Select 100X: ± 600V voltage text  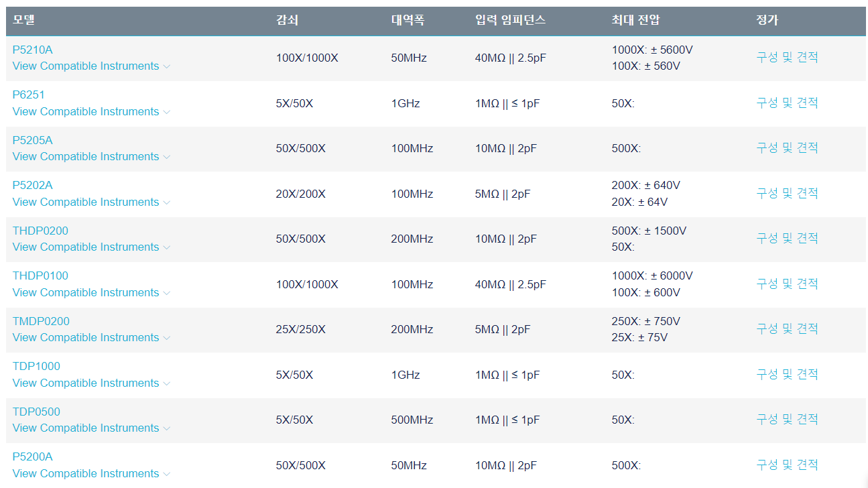pyautogui.click(x=646, y=292)
